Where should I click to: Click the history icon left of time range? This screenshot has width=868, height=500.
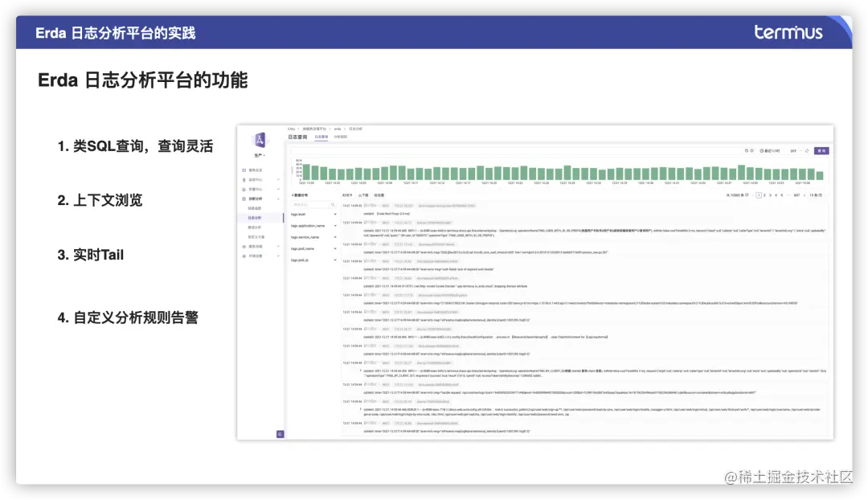pos(746,150)
